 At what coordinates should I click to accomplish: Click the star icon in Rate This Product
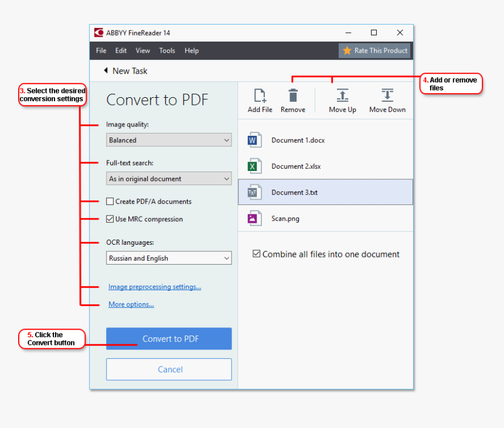pyautogui.click(x=347, y=50)
